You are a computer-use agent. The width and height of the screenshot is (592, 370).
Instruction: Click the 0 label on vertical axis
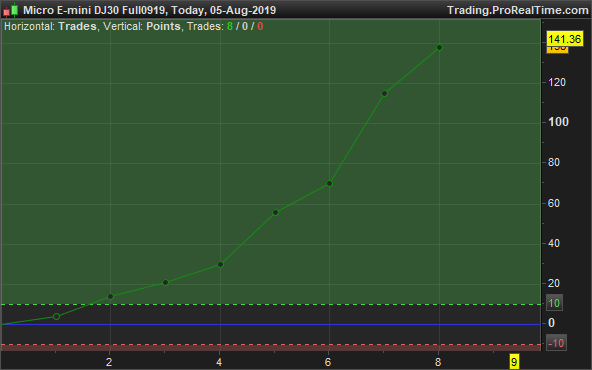pyautogui.click(x=551, y=323)
